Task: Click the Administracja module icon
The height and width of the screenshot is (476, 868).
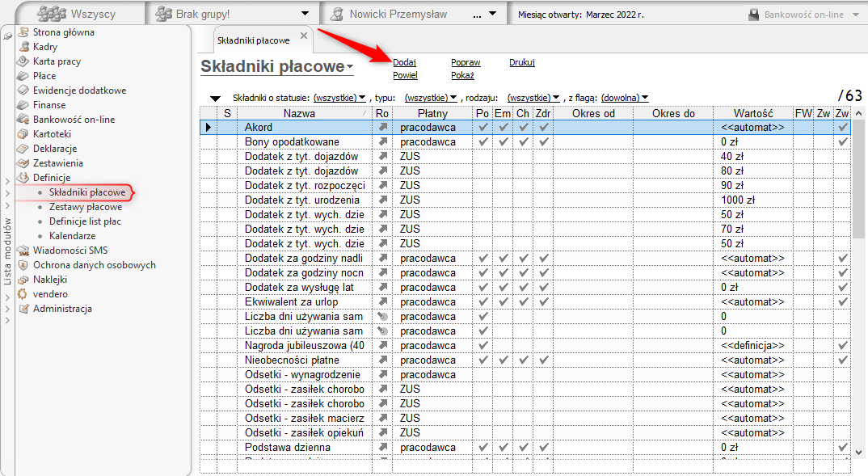Action: point(23,309)
